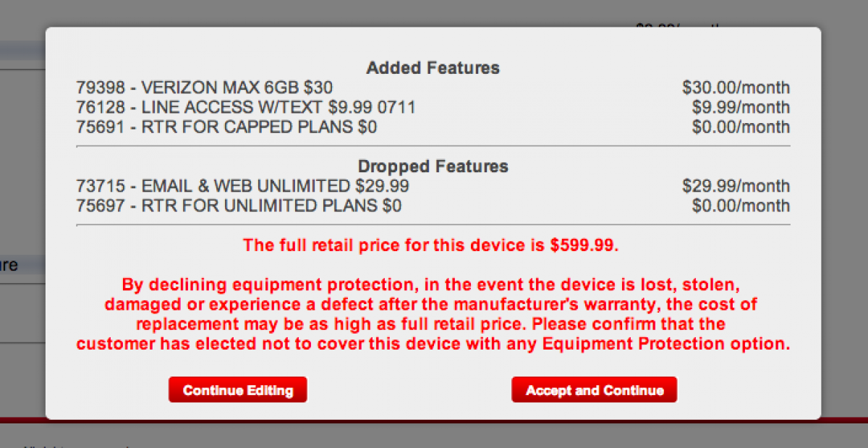Screen dimensions: 868x448
Task: Click the divider line above Dropped Features heading
Action: pyautogui.click(x=433, y=146)
